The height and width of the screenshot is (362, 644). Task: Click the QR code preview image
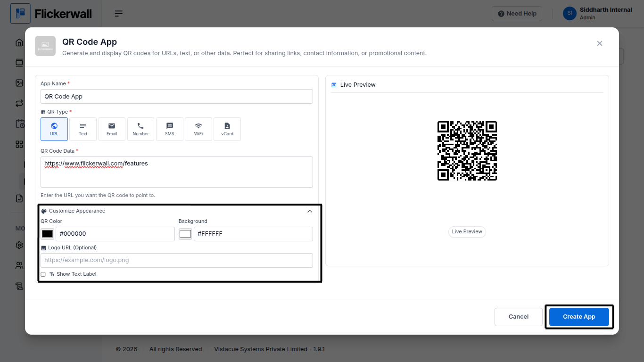point(467,151)
